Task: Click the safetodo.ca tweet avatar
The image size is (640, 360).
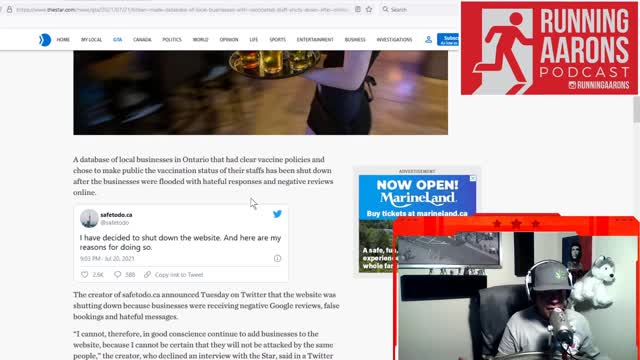Action: (x=89, y=218)
